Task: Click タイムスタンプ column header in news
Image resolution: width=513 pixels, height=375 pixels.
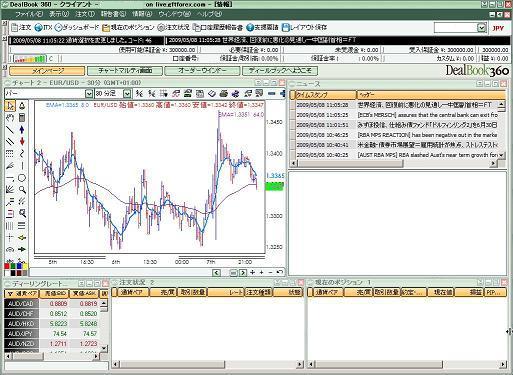Action: (326, 95)
